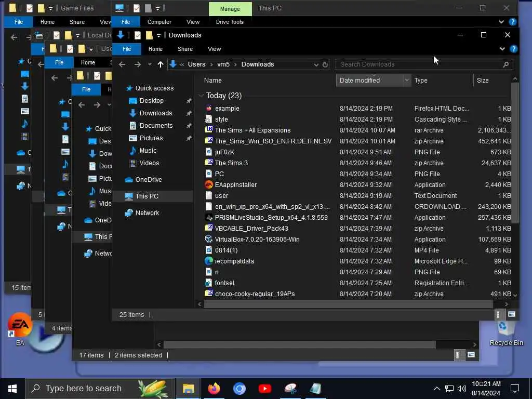Image resolution: width=532 pixels, height=399 pixels.
Task: Click the vm5 breadcrumb in the address bar
Action: (223, 64)
